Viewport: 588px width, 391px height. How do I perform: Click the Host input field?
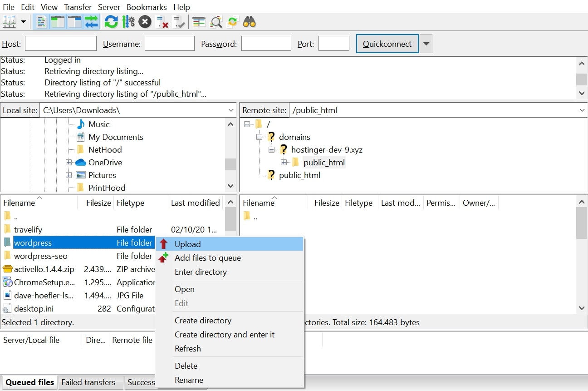tap(61, 44)
